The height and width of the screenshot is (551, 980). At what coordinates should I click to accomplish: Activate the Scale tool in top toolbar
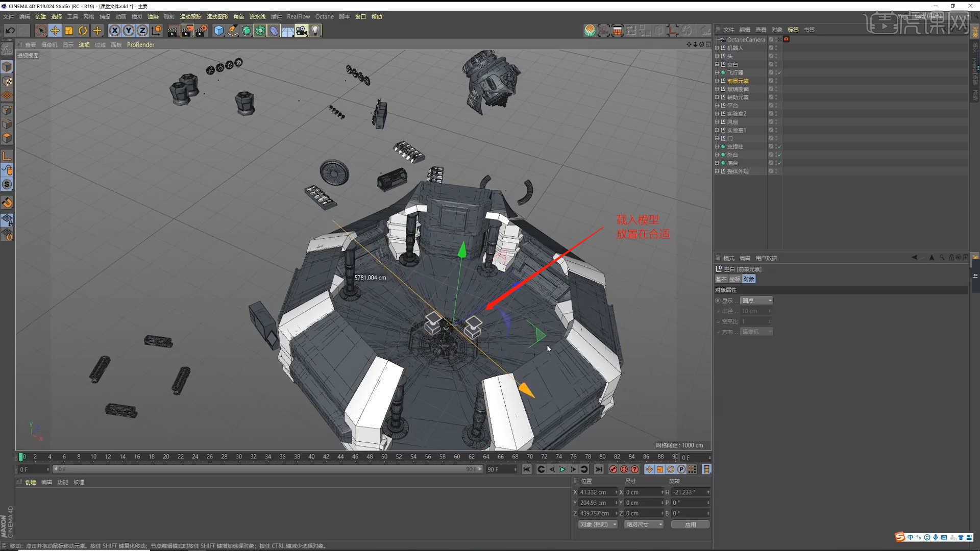tap(69, 31)
